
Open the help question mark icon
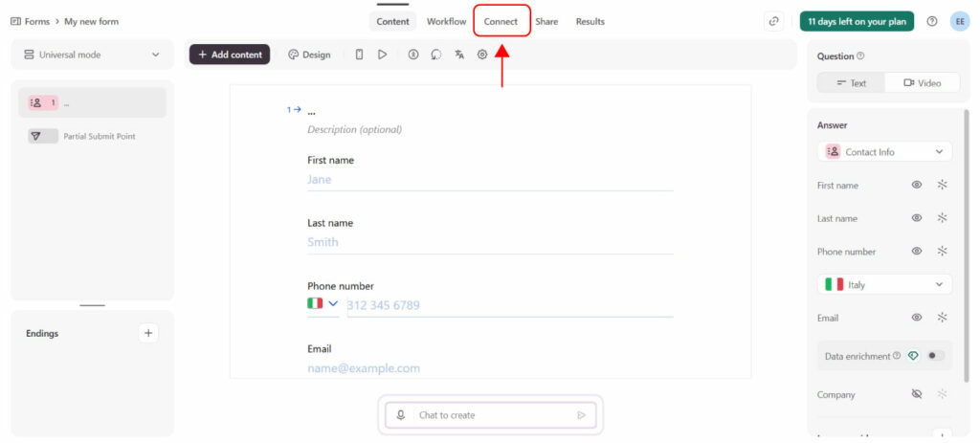(x=932, y=21)
